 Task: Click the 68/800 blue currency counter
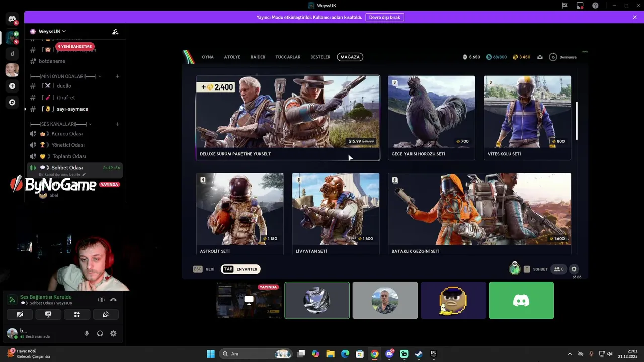click(496, 57)
